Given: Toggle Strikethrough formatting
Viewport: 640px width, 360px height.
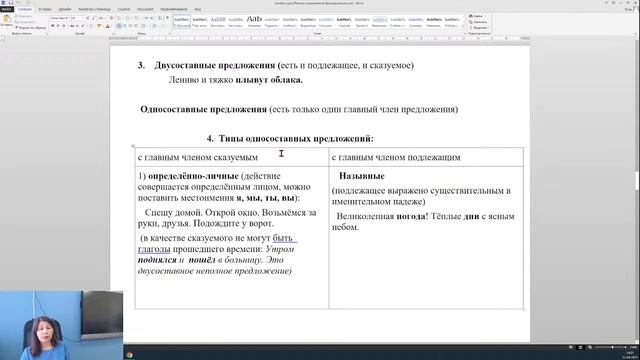Looking at the screenshot, I should (x=72, y=26).
